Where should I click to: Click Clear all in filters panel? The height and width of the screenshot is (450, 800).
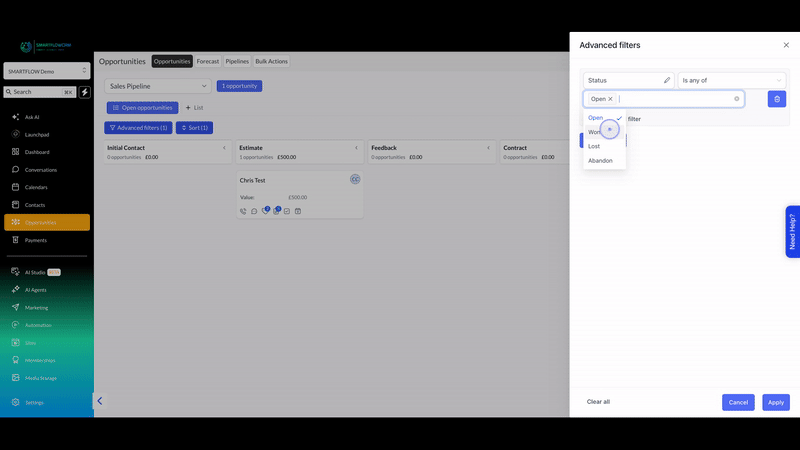pyautogui.click(x=598, y=402)
